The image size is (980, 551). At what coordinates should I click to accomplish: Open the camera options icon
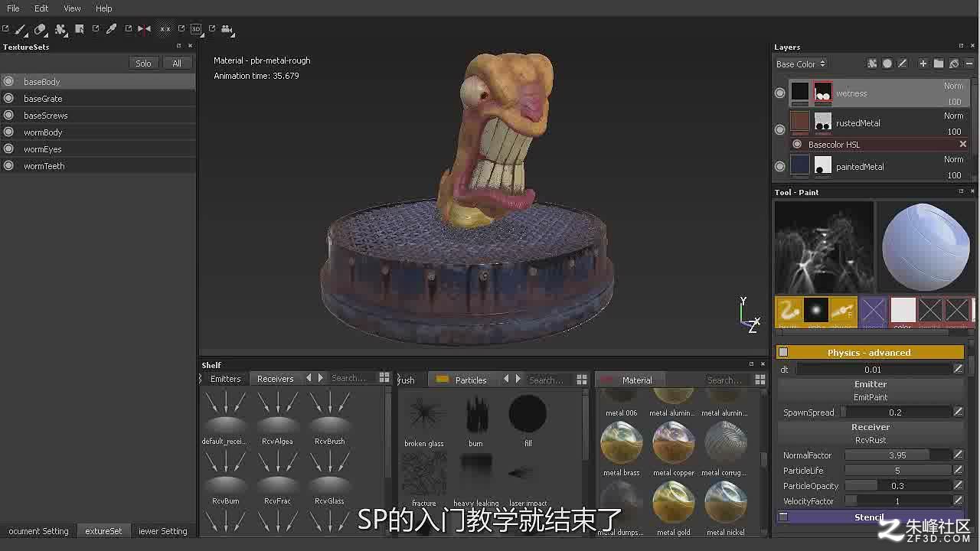click(227, 29)
